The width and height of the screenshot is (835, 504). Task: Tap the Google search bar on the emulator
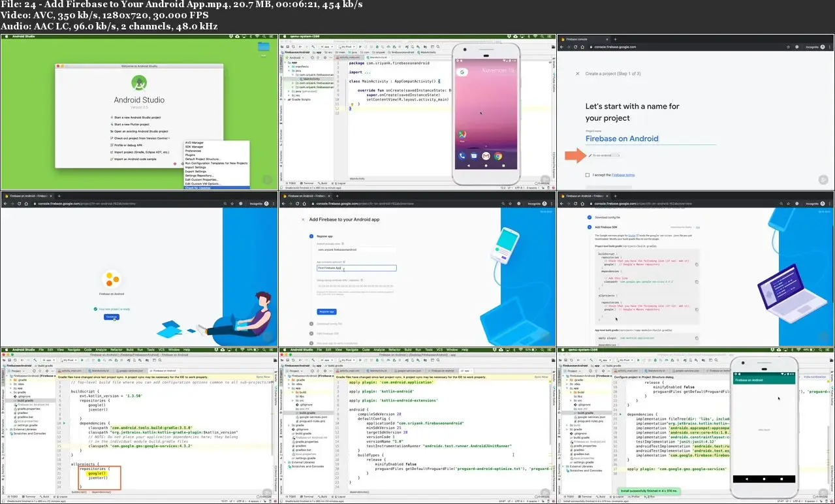463,71
